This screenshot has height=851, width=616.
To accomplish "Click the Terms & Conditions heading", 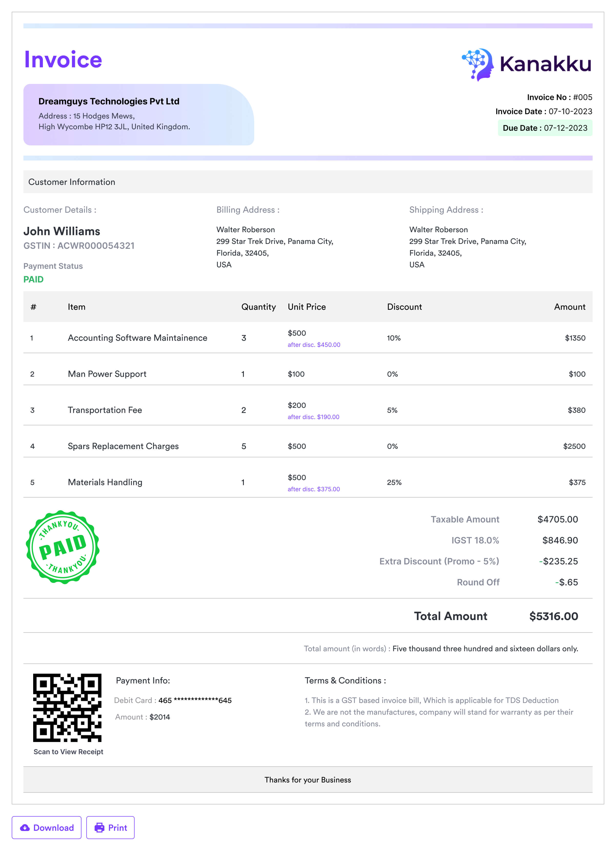I will point(345,680).
